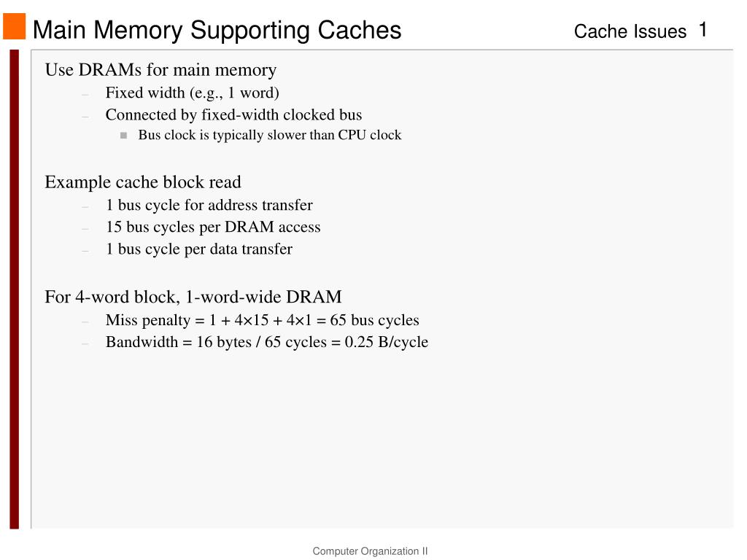Click 15 bus cycles per DRAM access
This screenshot has width=747, height=560.
click(213, 227)
